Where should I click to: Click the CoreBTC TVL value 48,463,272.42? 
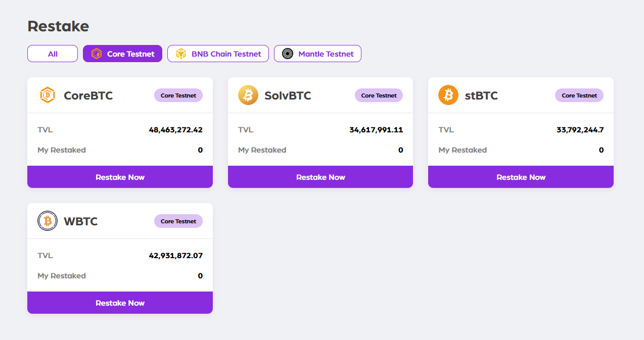[x=175, y=130]
